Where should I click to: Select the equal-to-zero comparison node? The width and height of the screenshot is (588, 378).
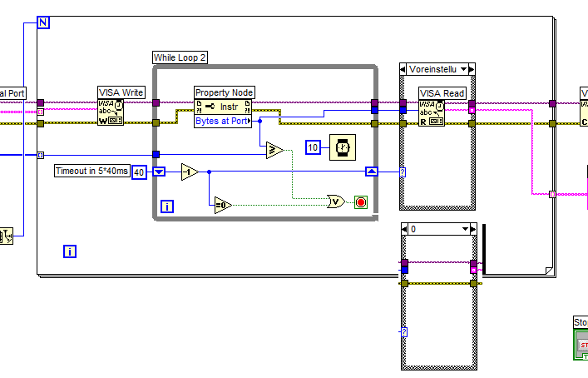(x=223, y=205)
